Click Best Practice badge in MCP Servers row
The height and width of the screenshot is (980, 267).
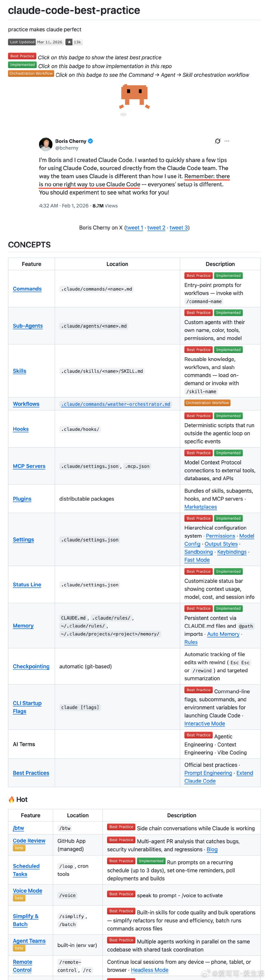(x=199, y=453)
